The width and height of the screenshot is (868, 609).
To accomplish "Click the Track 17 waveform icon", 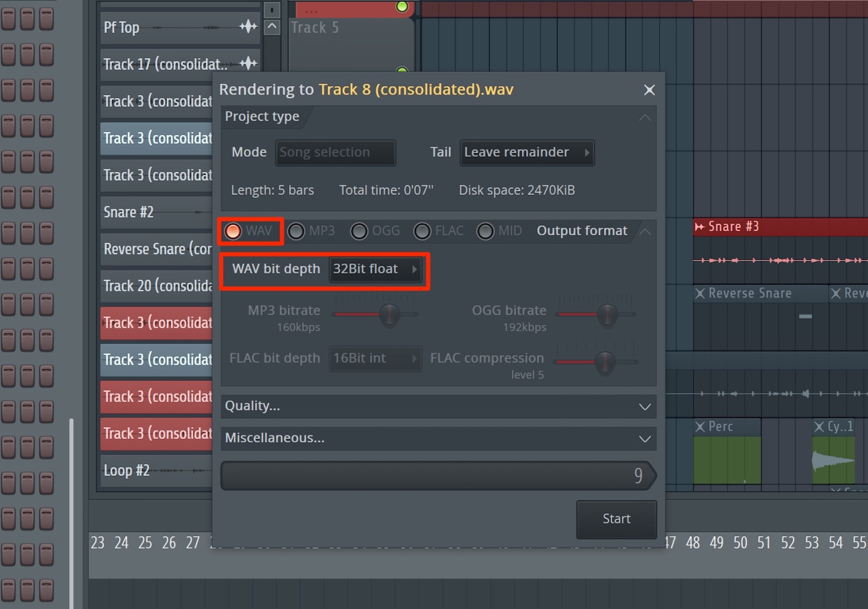I will (248, 63).
